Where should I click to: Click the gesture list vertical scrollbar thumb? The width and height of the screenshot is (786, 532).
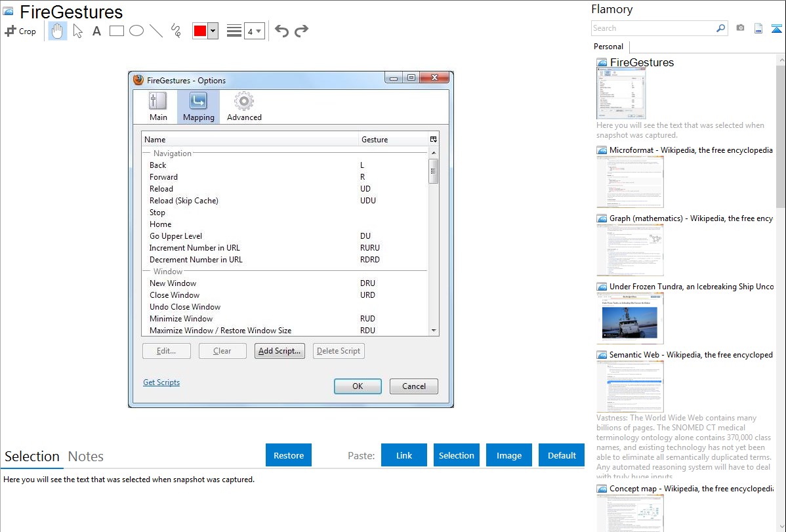pyautogui.click(x=434, y=171)
